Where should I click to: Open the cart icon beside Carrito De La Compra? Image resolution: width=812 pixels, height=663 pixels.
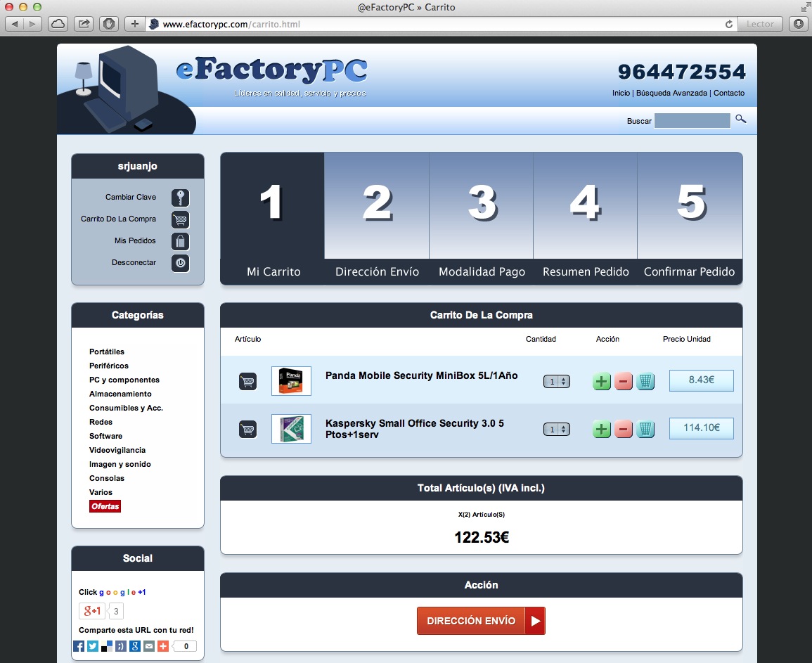click(x=180, y=219)
